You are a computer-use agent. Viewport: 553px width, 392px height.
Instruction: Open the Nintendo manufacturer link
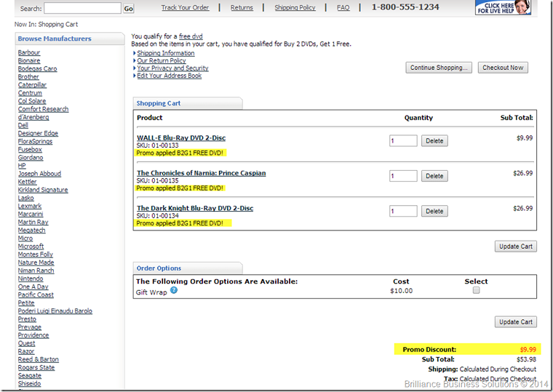(31, 279)
